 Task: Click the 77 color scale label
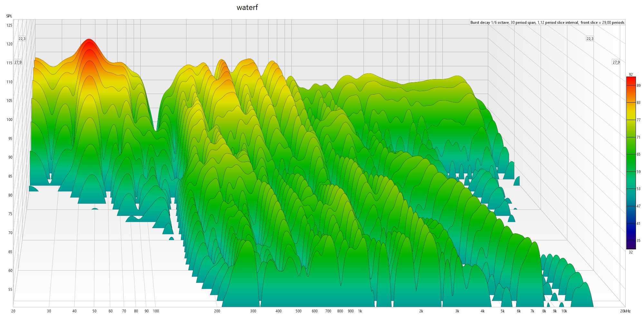pyautogui.click(x=639, y=120)
